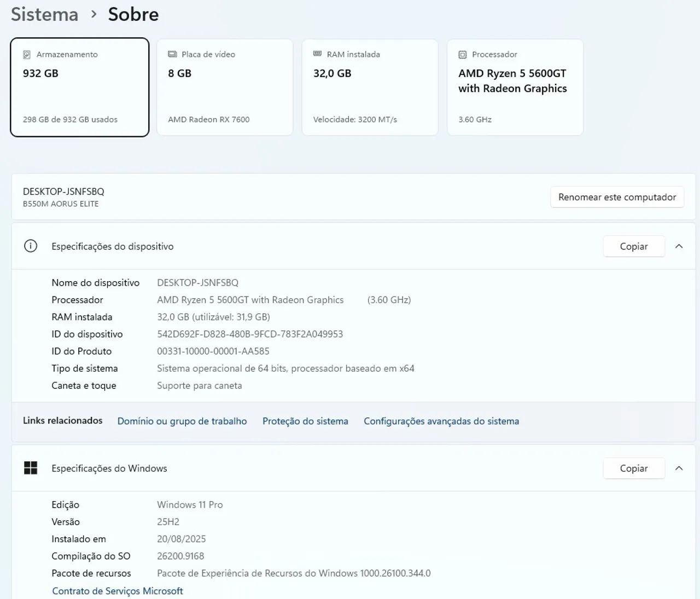The width and height of the screenshot is (700, 599).
Task: Click the "Sobre" page title
Action: [133, 14]
